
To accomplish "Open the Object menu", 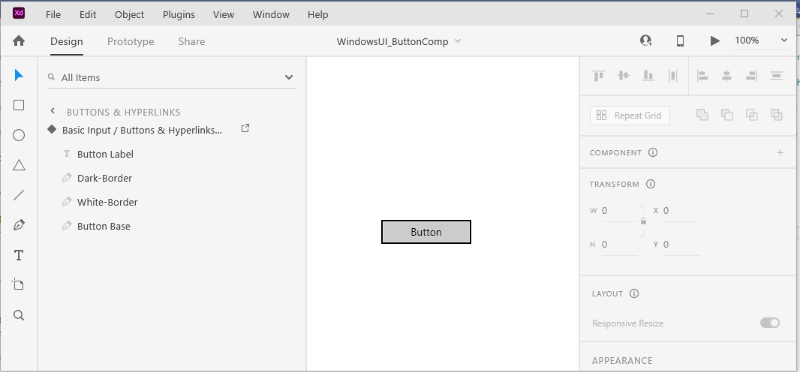I will pyautogui.click(x=130, y=14).
